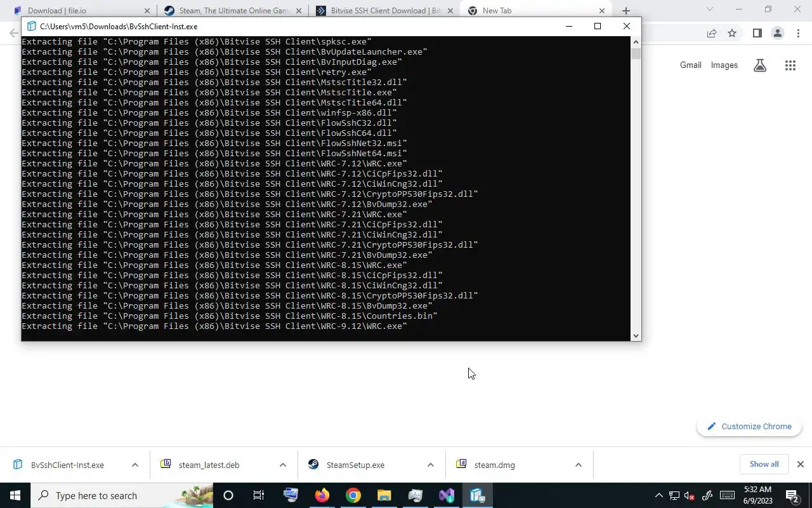Open the Google apps grid
Screen dimensions: 812x508
click(790, 65)
